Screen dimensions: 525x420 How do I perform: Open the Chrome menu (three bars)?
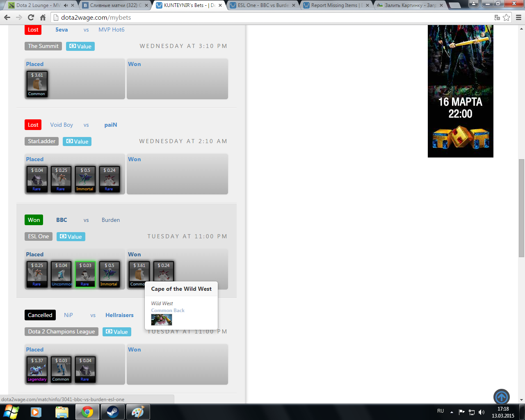click(x=518, y=18)
